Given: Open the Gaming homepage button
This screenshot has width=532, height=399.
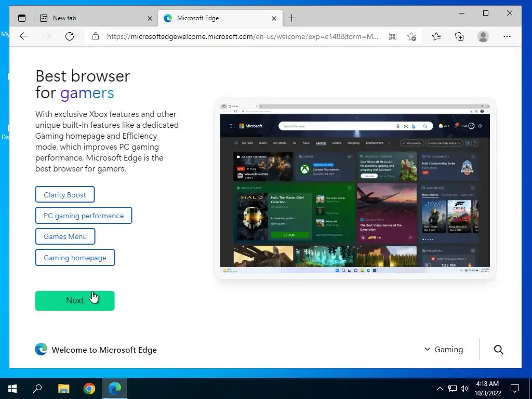Looking at the screenshot, I should 75,258.
